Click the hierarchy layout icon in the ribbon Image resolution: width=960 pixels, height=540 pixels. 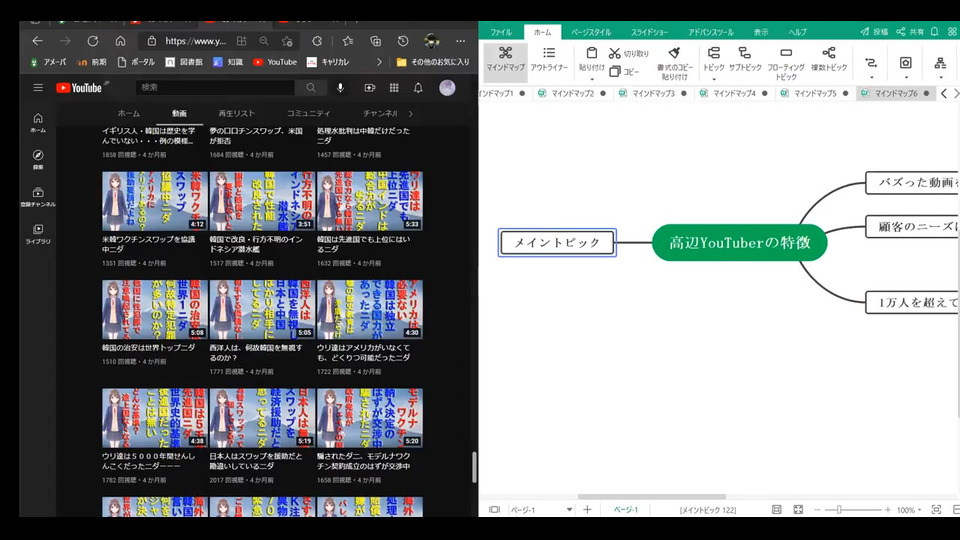(940, 62)
